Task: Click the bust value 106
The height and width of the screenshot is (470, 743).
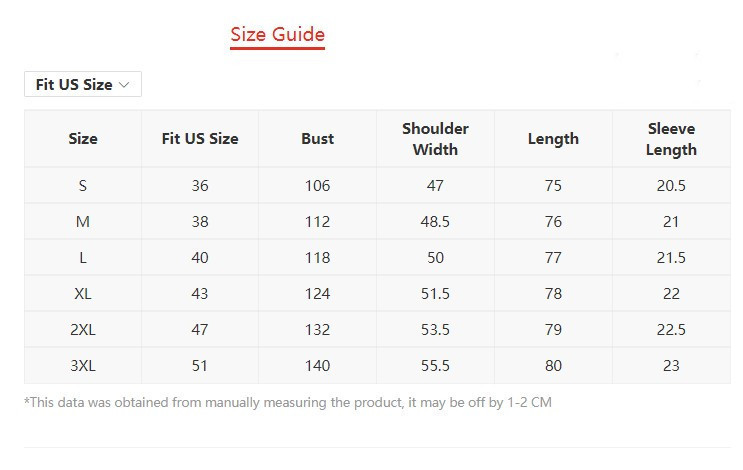Action: pyautogui.click(x=317, y=186)
